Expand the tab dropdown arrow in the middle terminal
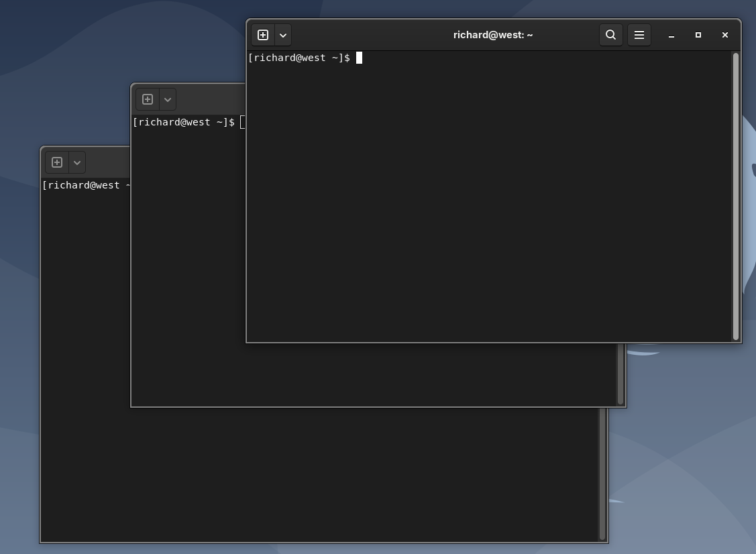Viewport: 756px width, 554px height. point(168,99)
